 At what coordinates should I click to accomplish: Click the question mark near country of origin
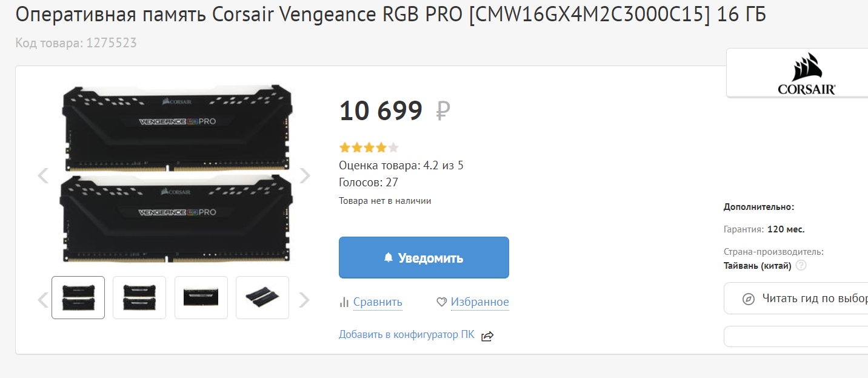[x=801, y=265]
